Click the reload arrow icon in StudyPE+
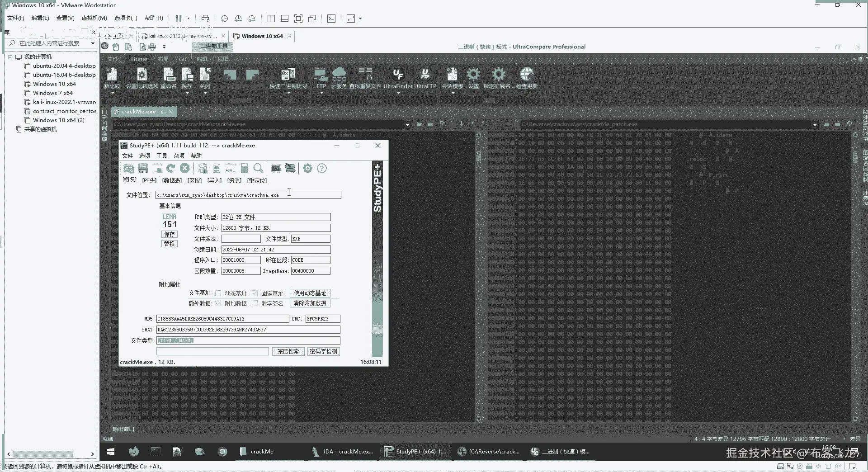Viewport: 868px width, 472px height. (171, 169)
